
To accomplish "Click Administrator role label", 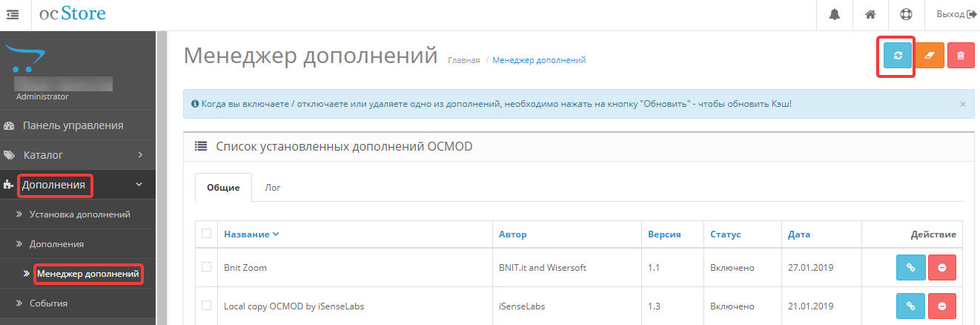I will click(x=42, y=96).
